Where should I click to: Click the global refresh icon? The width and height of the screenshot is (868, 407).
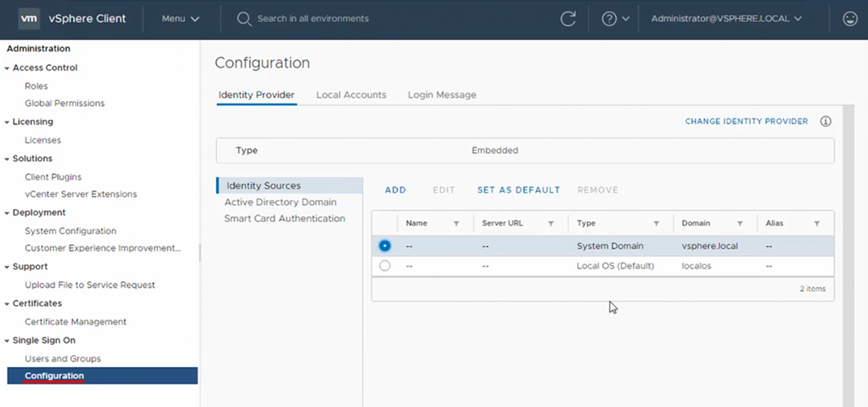tap(568, 19)
